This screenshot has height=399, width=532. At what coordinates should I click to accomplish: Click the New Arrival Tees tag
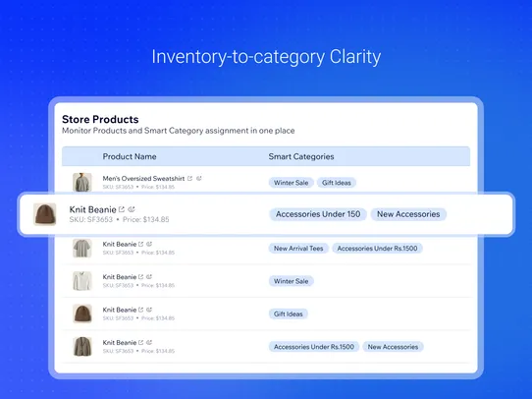298,249
